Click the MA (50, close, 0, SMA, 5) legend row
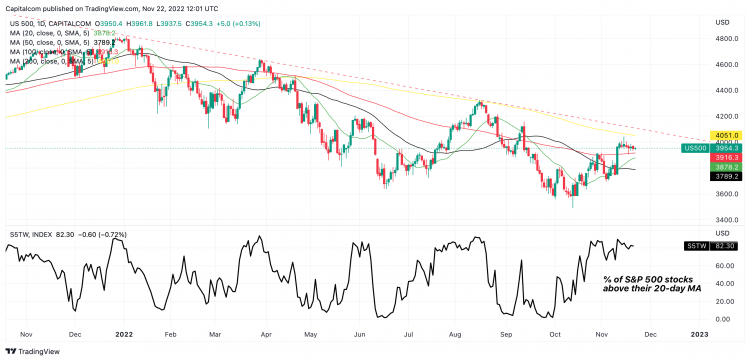750x361 pixels. [x=62, y=42]
